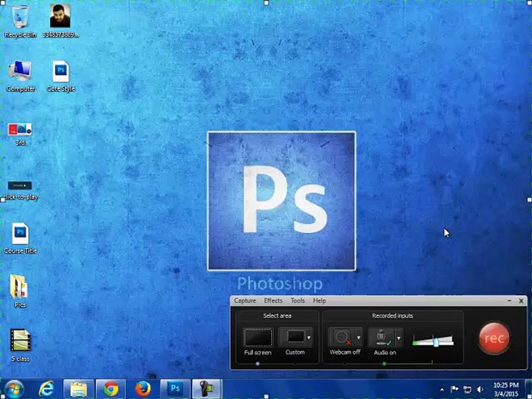Image resolution: width=532 pixels, height=399 pixels.
Task: Switch to Camtasia Recorder taskbar icon
Action: tap(207, 389)
